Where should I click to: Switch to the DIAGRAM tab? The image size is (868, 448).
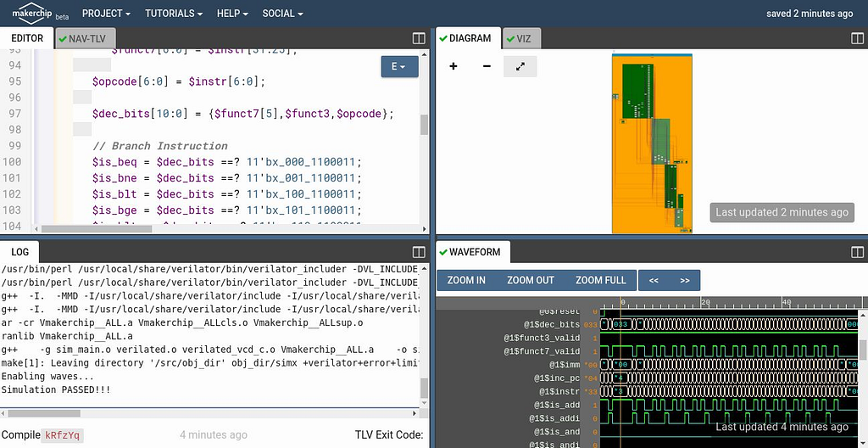coord(468,38)
